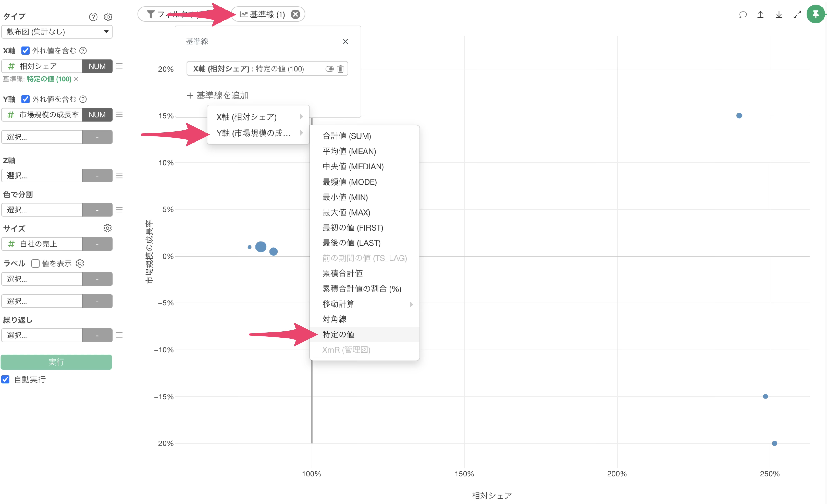This screenshot has width=827, height=504.
Task: Uncheck X軸 外れ値を含む checkbox
Action: coord(26,51)
